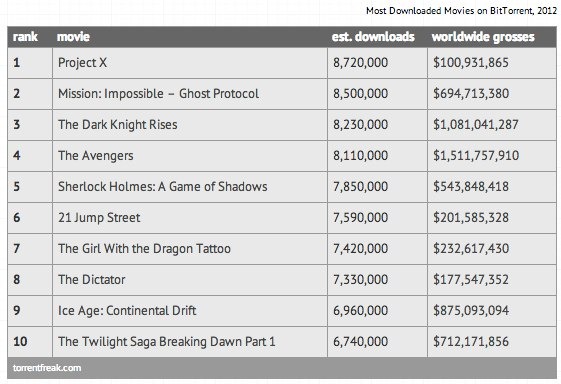Select the 21 Jump Street entry
561x384 pixels.
pos(99,218)
